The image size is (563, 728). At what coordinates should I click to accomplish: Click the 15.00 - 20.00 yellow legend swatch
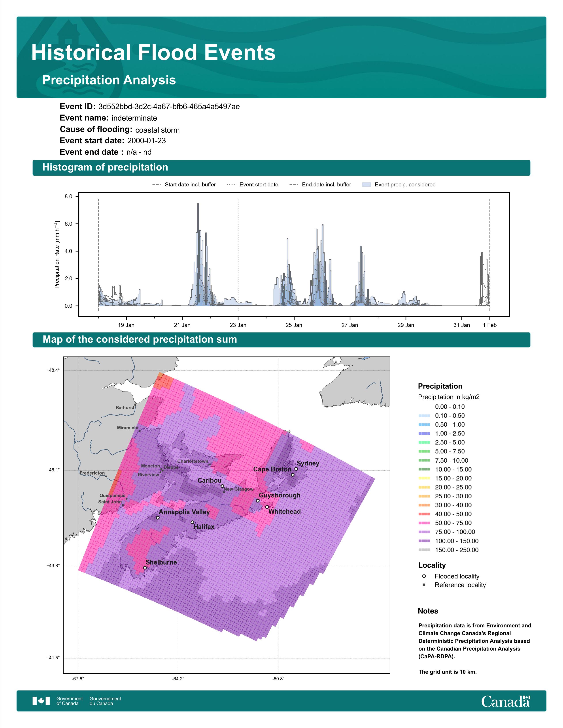coord(424,478)
